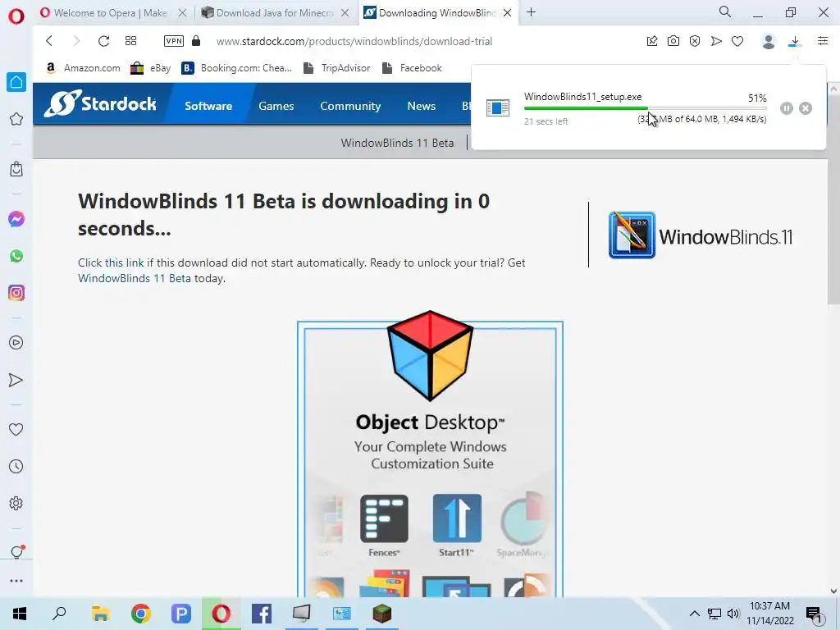Open Games menu on Stardock
Viewport: 840px width, 630px height.
(276, 106)
